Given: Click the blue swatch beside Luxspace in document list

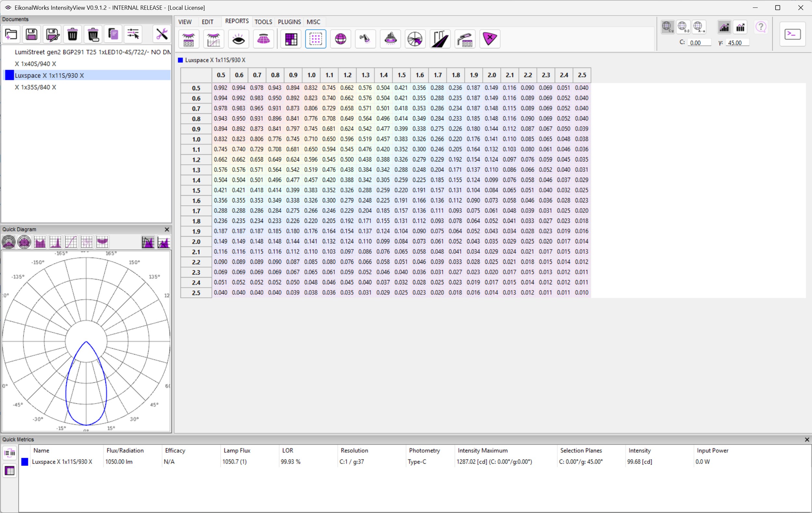Looking at the screenshot, I should (9, 75).
